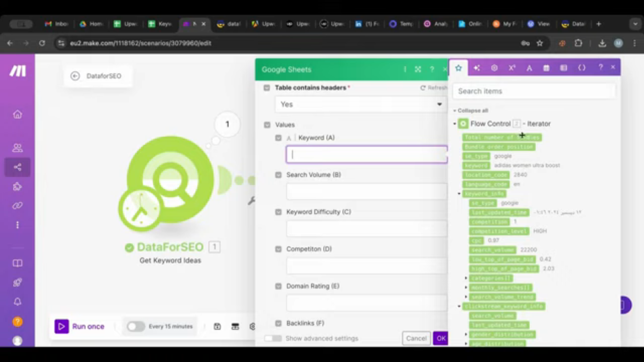This screenshot has width=644, height=362.
Task: Expand the search_volume_trend node
Action: (x=466, y=297)
